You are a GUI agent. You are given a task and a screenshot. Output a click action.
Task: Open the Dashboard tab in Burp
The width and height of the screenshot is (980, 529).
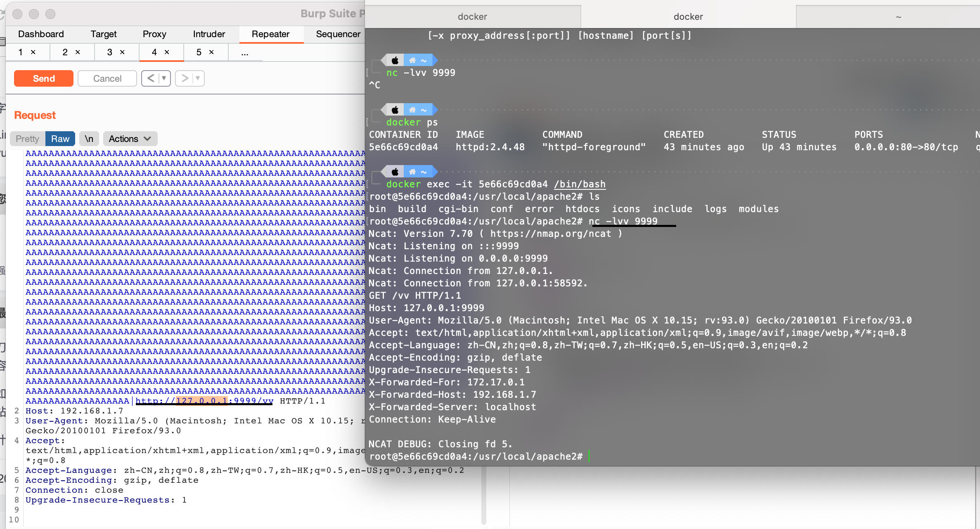(x=41, y=34)
